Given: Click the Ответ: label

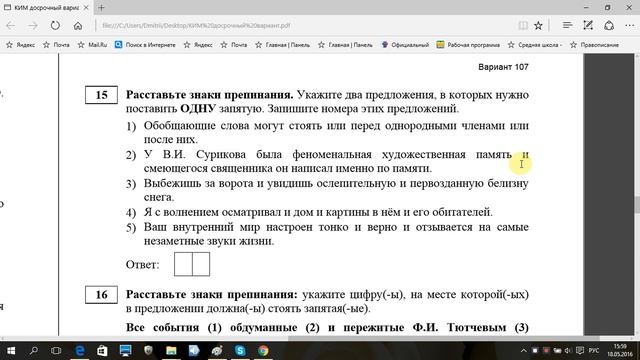Looking at the screenshot, I should 142,265.
